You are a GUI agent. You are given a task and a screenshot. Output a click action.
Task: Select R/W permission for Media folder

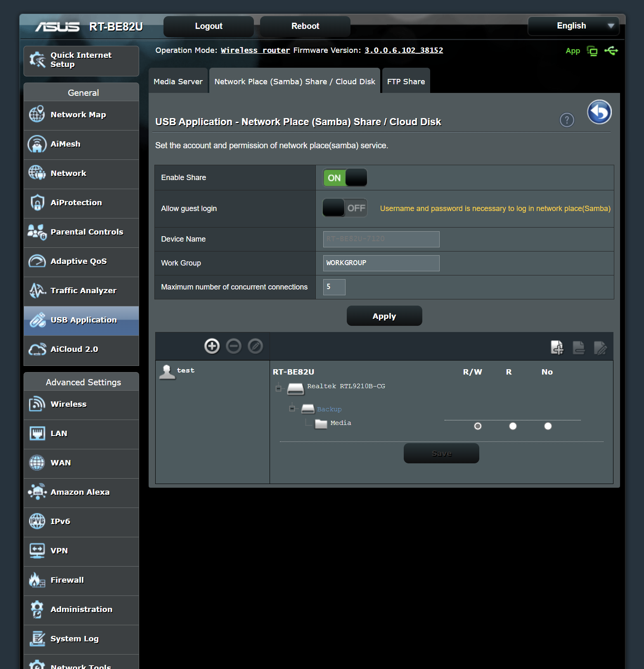pos(478,426)
